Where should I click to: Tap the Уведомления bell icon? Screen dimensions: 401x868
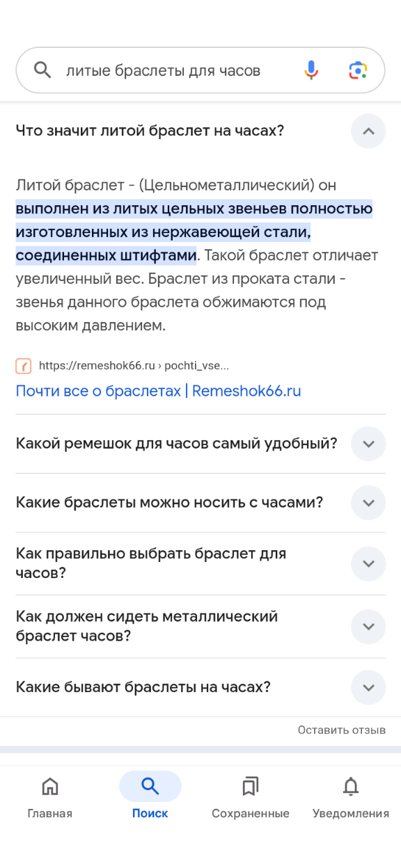[351, 787]
